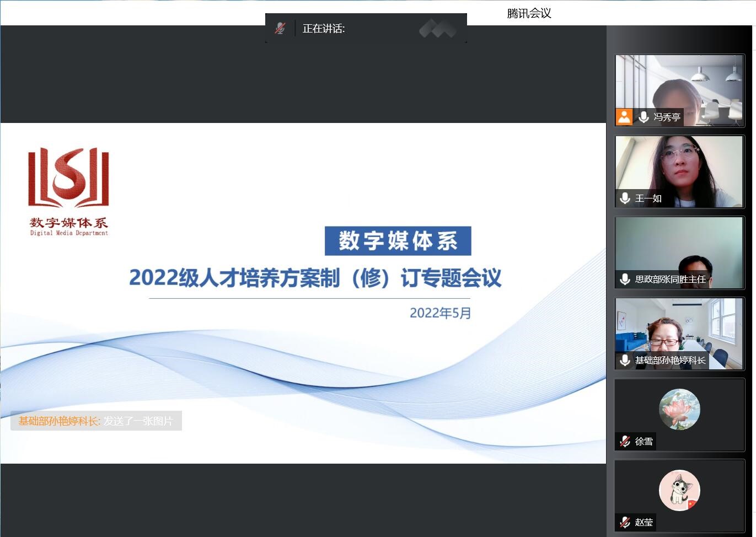The height and width of the screenshot is (537, 756).
Task: Click the muted microphone icon beside 正在讲话
Action: click(280, 29)
